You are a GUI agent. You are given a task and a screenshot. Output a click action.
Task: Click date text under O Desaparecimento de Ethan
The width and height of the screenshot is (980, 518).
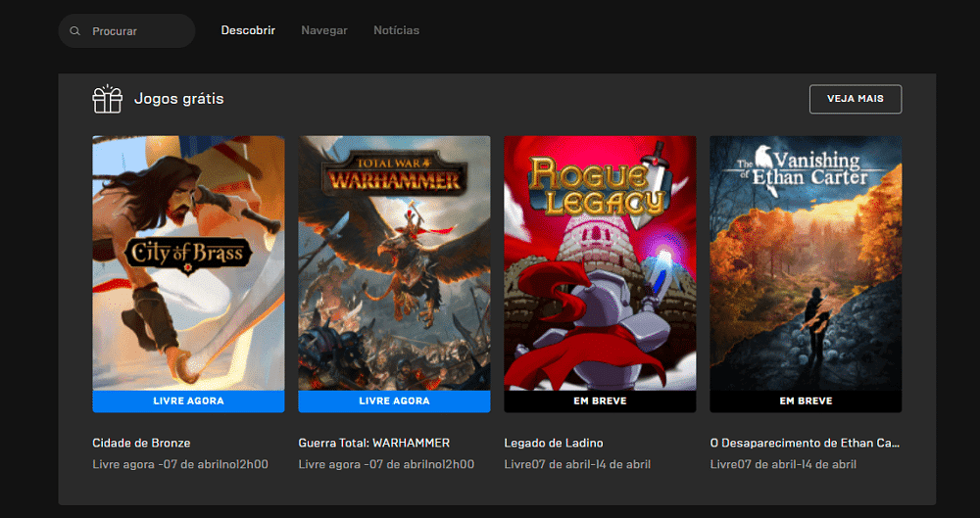(x=783, y=464)
